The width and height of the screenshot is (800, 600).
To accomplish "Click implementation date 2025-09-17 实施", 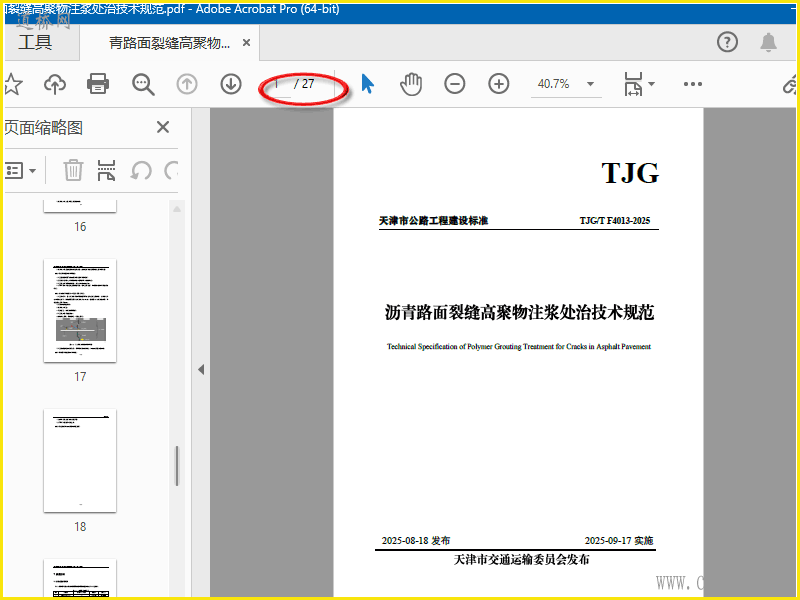I will point(619,541).
